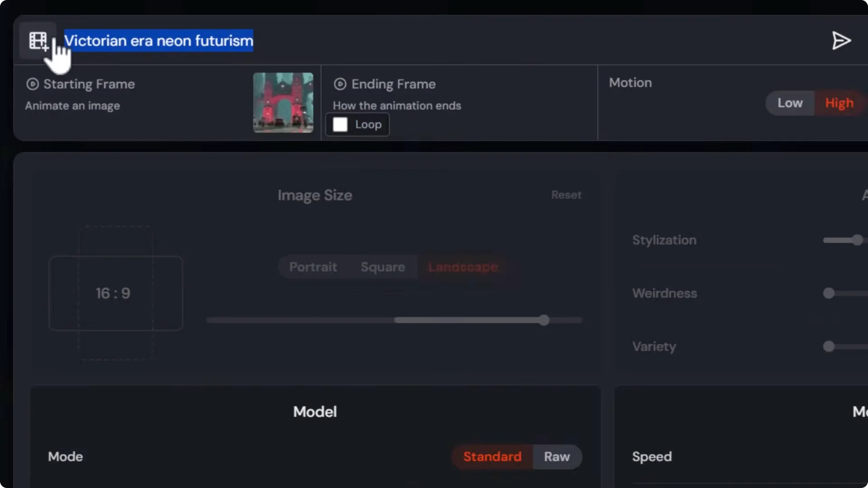
Task: Click the Starting Frame play icon
Action: (33, 84)
